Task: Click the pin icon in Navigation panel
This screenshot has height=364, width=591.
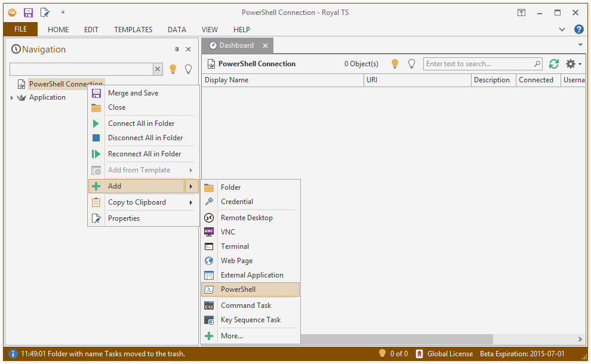Action: tap(177, 50)
